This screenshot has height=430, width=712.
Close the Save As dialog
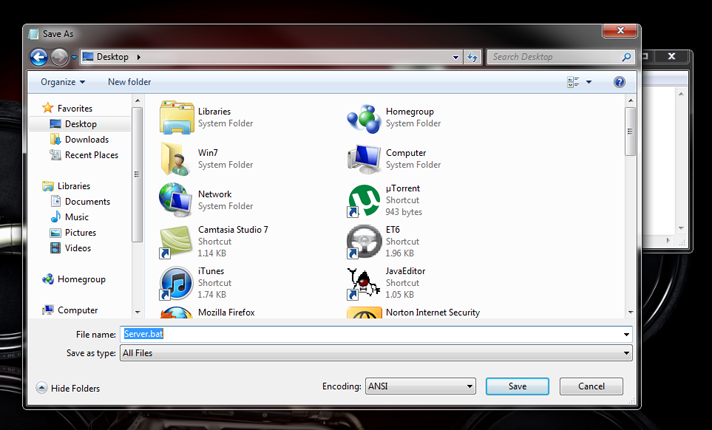point(620,30)
